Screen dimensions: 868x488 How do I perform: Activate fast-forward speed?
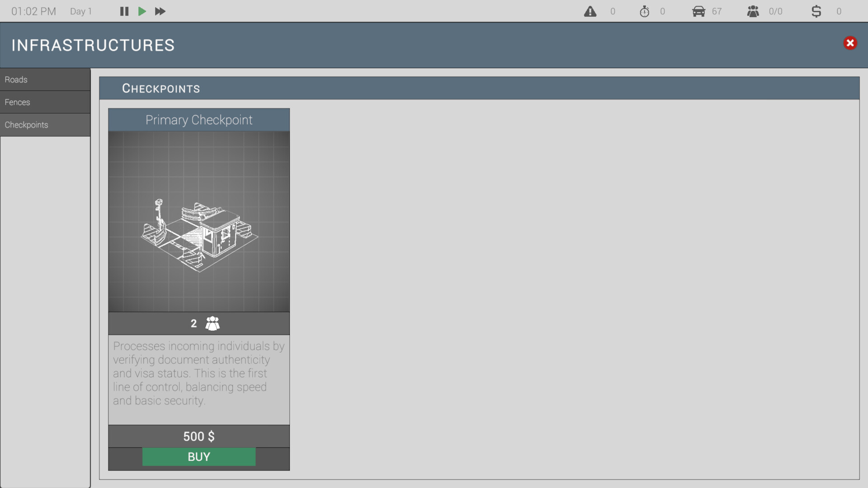coord(160,11)
